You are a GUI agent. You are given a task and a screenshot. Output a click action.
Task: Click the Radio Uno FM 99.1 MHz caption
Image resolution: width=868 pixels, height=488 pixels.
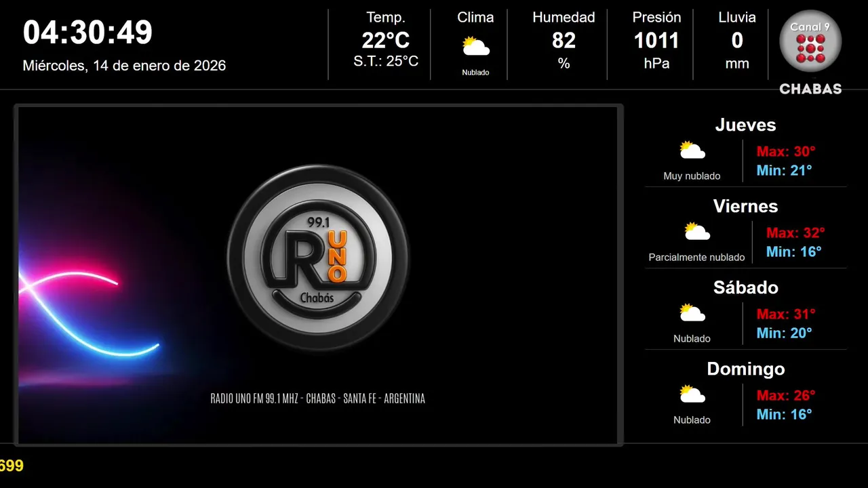click(x=317, y=399)
